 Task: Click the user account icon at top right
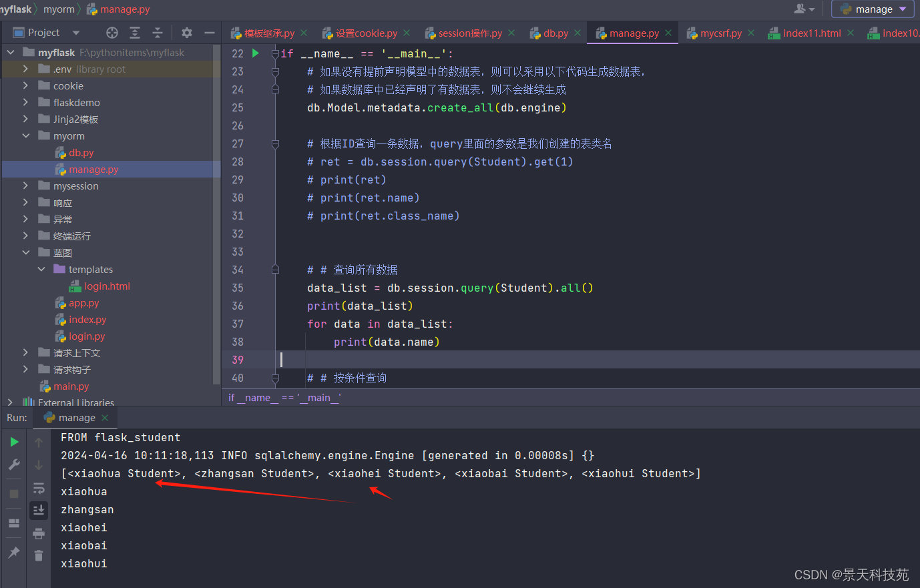[804, 9]
